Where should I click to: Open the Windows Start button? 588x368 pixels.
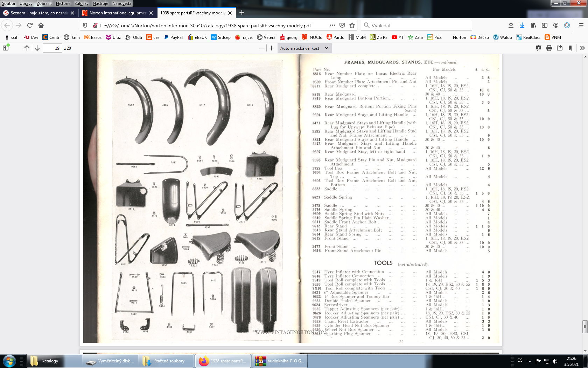coord(9,361)
